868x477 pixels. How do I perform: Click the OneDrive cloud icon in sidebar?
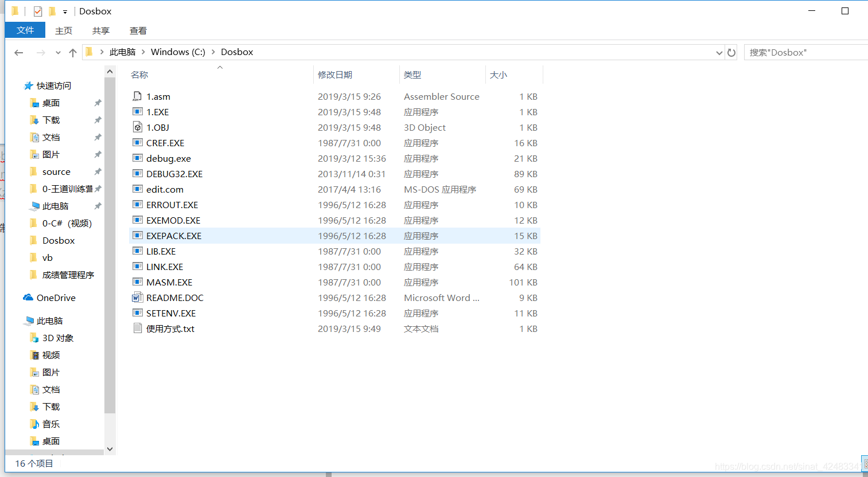tap(28, 298)
